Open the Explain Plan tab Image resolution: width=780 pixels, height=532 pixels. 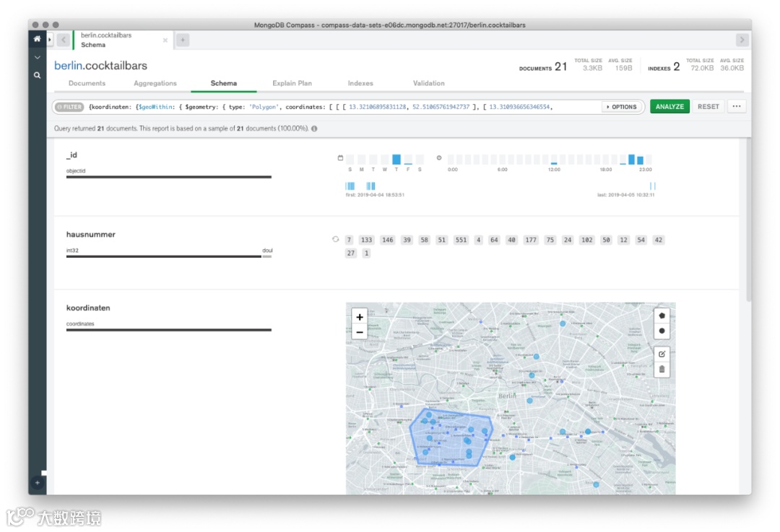[292, 83]
